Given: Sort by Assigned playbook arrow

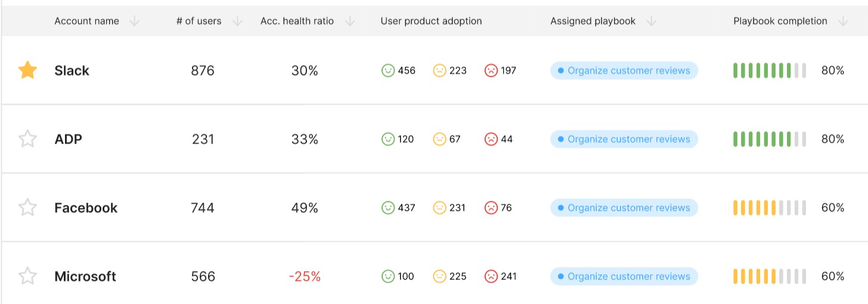Looking at the screenshot, I should point(652,21).
